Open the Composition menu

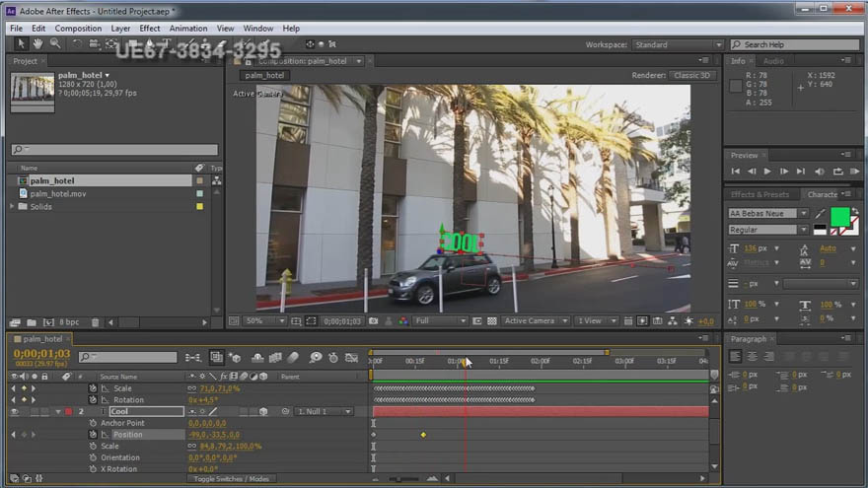pyautogui.click(x=78, y=29)
